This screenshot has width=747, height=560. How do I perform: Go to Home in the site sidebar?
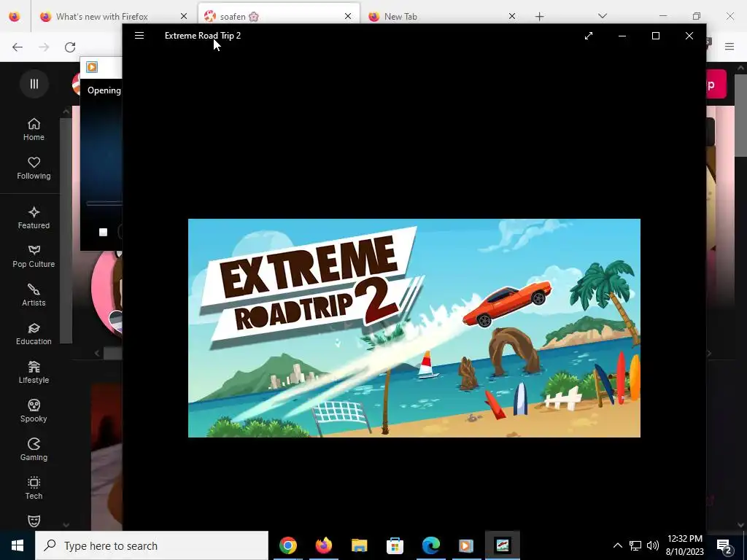[34, 130]
